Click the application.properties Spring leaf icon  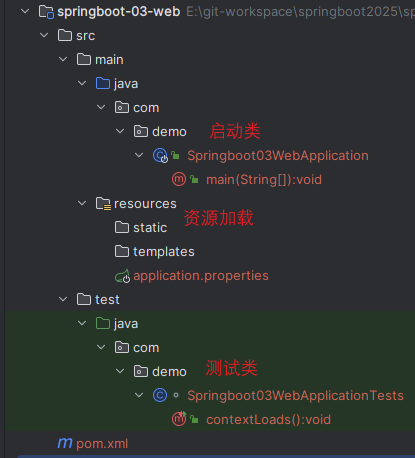pos(122,276)
